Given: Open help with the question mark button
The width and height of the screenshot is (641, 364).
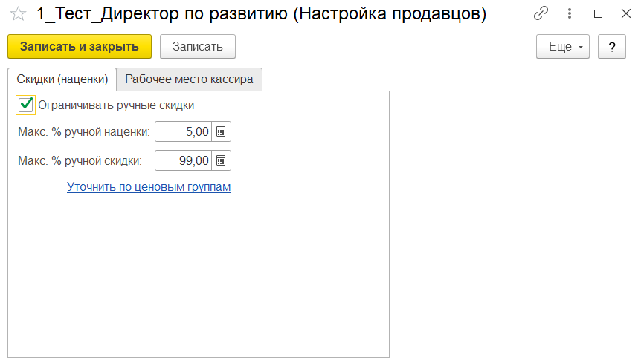Looking at the screenshot, I should tap(612, 46).
